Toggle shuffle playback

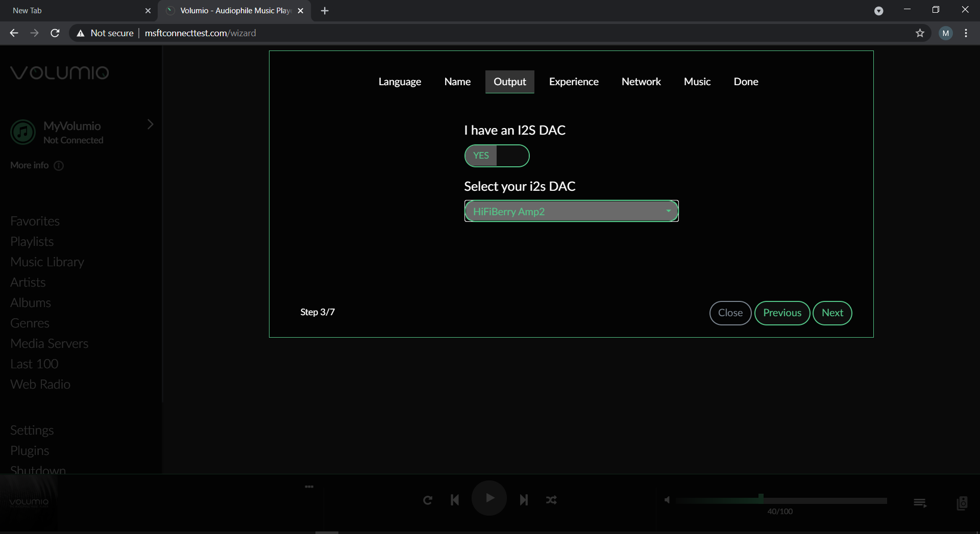(551, 500)
